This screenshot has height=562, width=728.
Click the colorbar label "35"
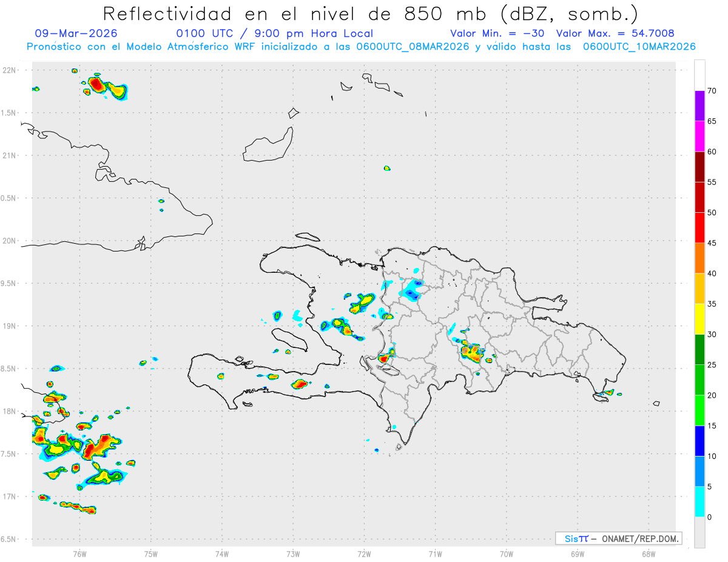[x=712, y=304]
